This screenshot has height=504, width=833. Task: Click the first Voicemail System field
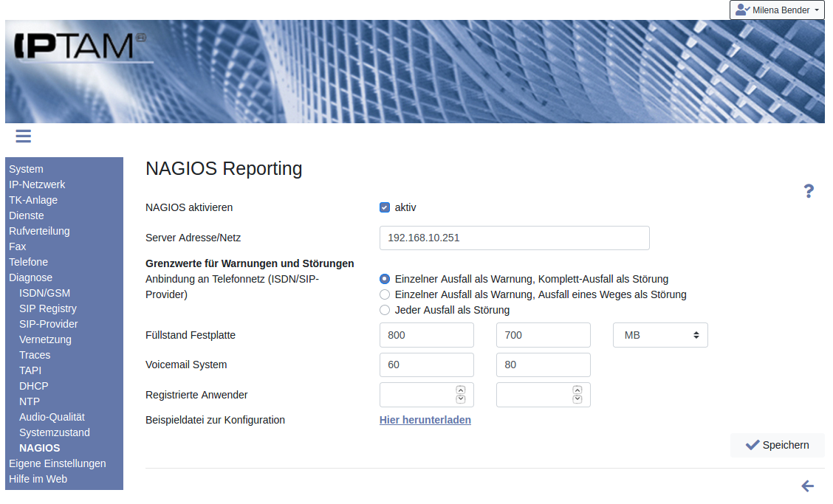pos(426,365)
